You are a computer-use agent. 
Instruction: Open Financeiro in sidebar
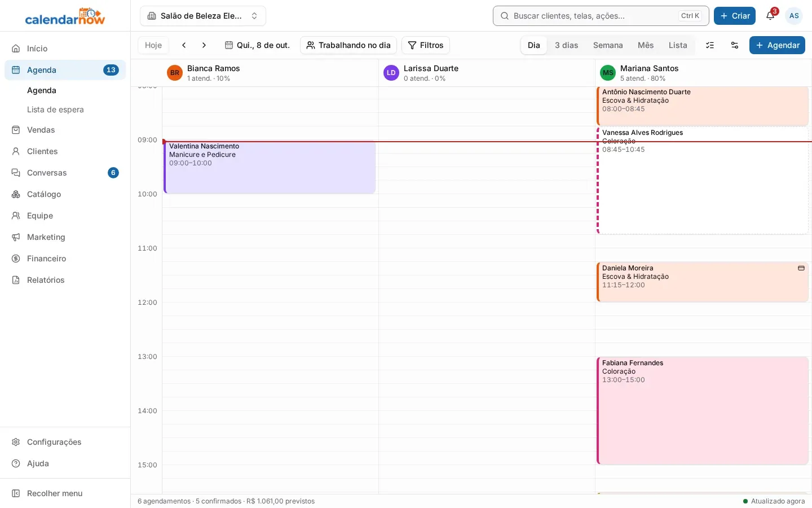coord(65,259)
